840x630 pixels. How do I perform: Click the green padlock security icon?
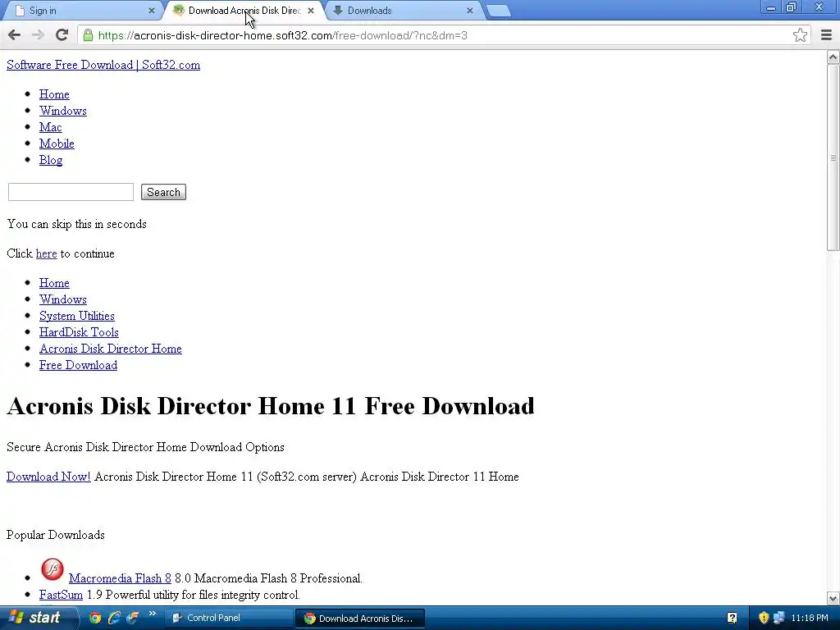88,35
